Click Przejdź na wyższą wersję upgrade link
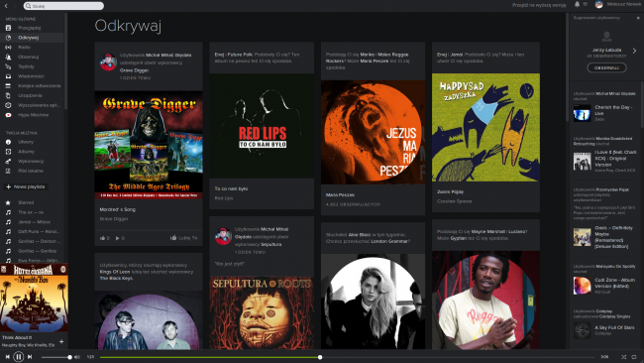644x363 pixels. [539, 5]
